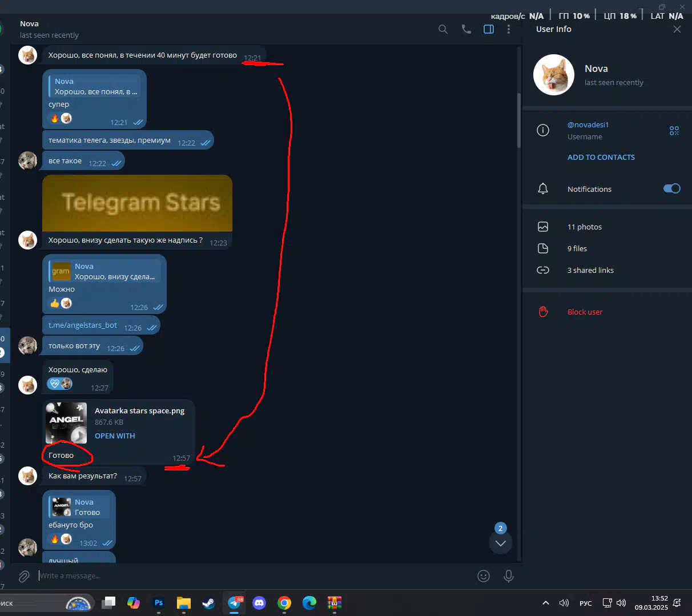The image size is (692, 616).
Task: Search messages in the Nova chat
Action: [x=442, y=29]
